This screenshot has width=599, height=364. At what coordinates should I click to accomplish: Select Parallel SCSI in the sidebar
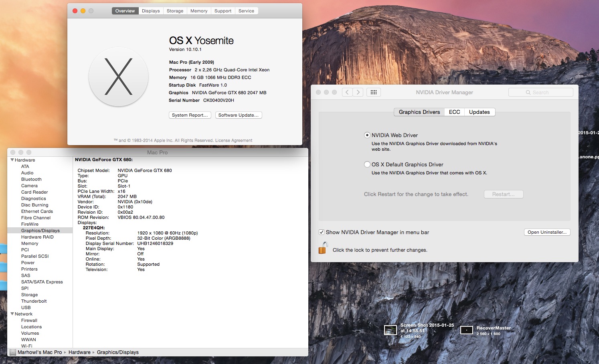point(35,256)
